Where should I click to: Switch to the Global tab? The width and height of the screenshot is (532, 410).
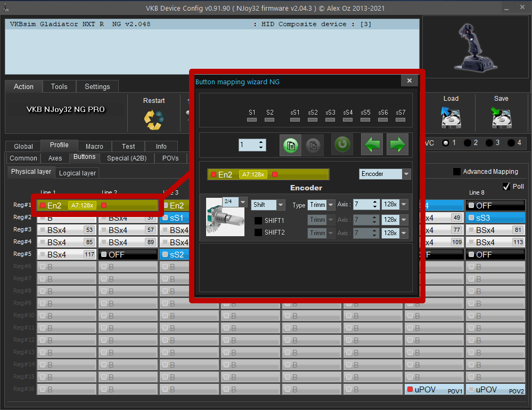click(x=23, y=147)
